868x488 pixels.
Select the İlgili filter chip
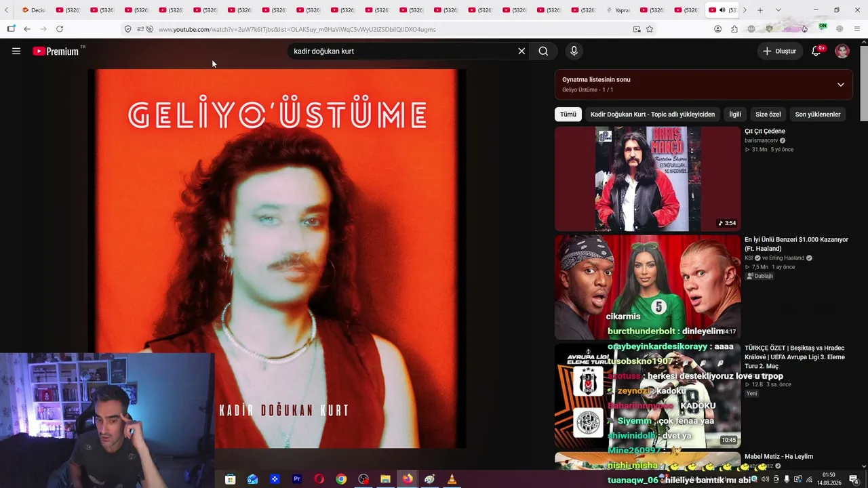735,115
